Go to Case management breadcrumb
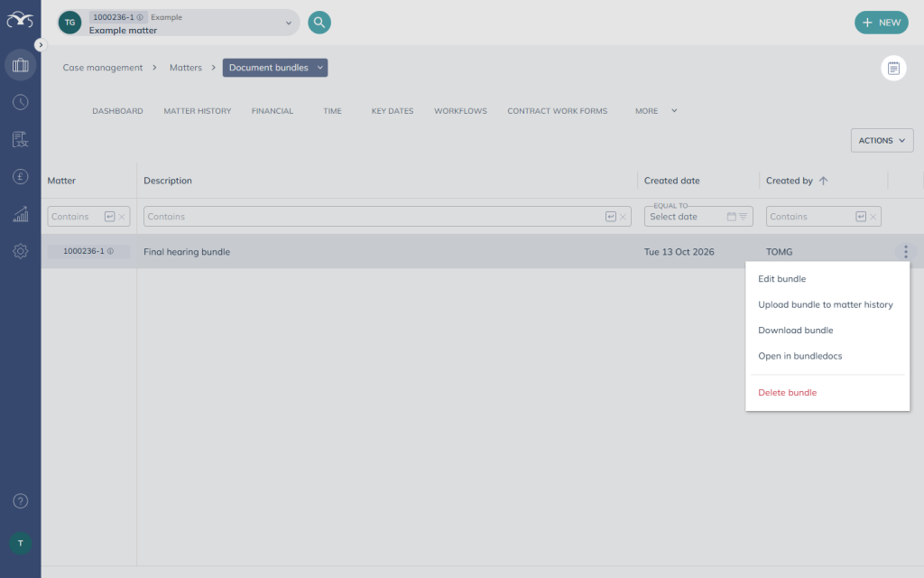The image size is (924, 578). click(x=103, y=67)
